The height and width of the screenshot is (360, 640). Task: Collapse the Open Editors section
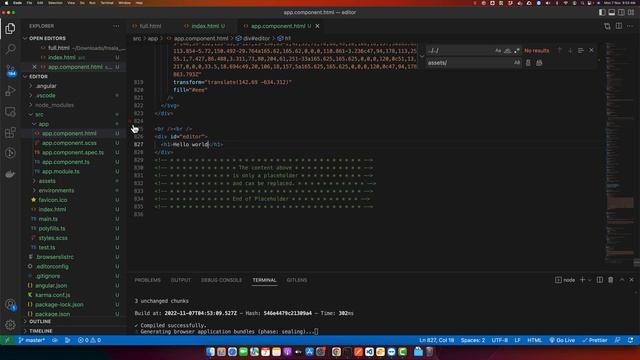pos(47,38)
